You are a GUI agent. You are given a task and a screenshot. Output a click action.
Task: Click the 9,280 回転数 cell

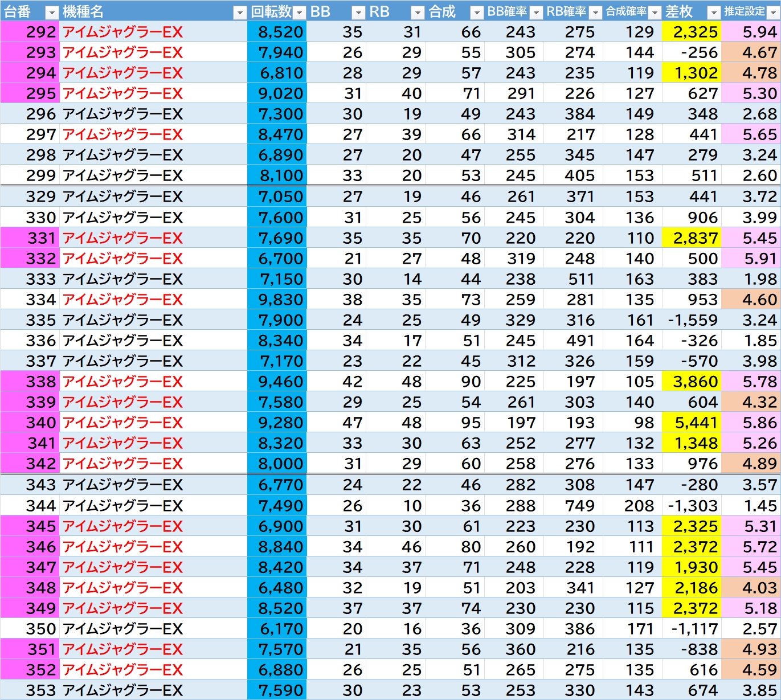[x=277, y=423]
